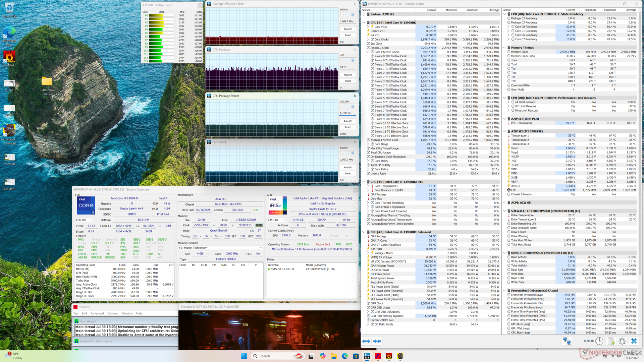The width and height of the screenshot is (644, 362).
Task: Open the Windows Start menu
Action: point(244,356)
